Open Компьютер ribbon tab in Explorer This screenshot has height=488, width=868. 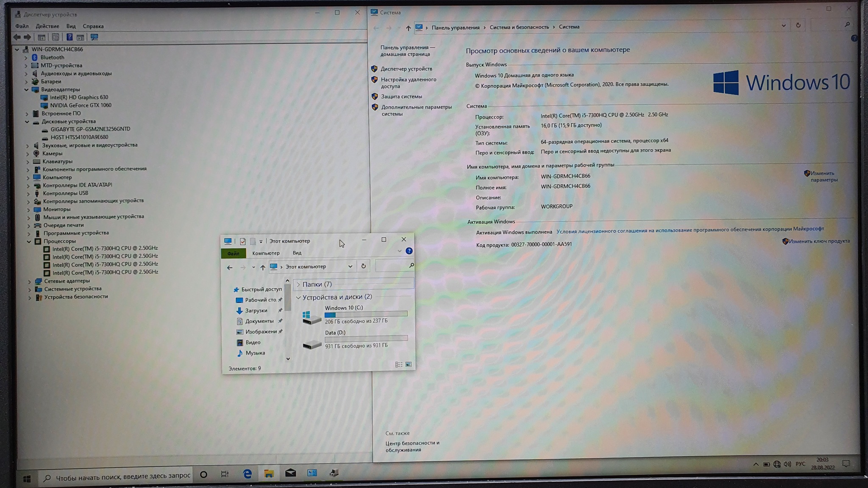tap(266, 253)
